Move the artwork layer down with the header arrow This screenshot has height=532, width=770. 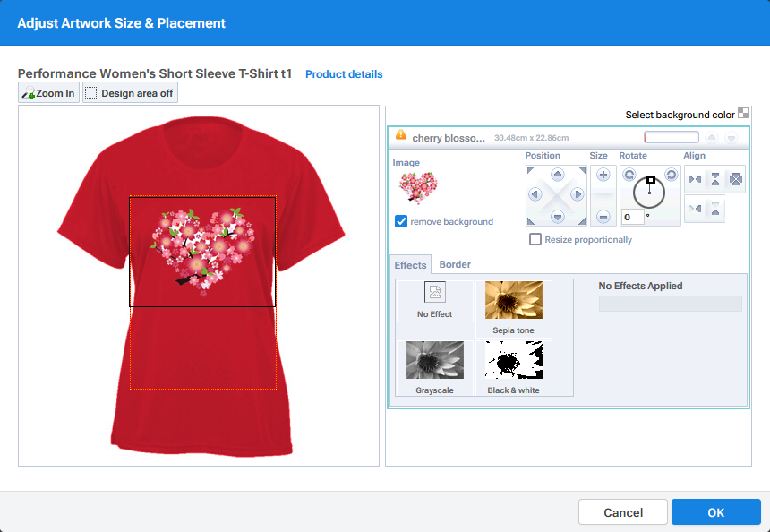[x=731, y=138]
